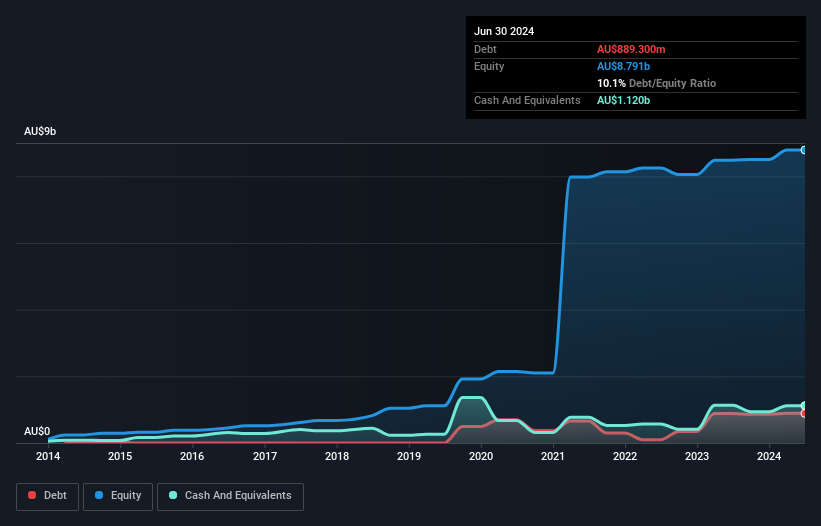
Task: Click the teal Cash endpoint marker on chart
Action: [x=804, y=406]
